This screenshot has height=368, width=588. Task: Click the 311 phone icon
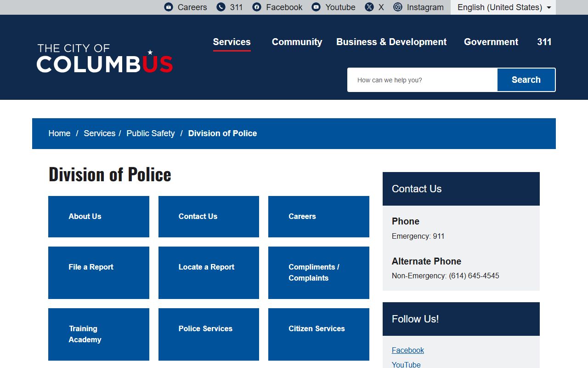[221, 7]
